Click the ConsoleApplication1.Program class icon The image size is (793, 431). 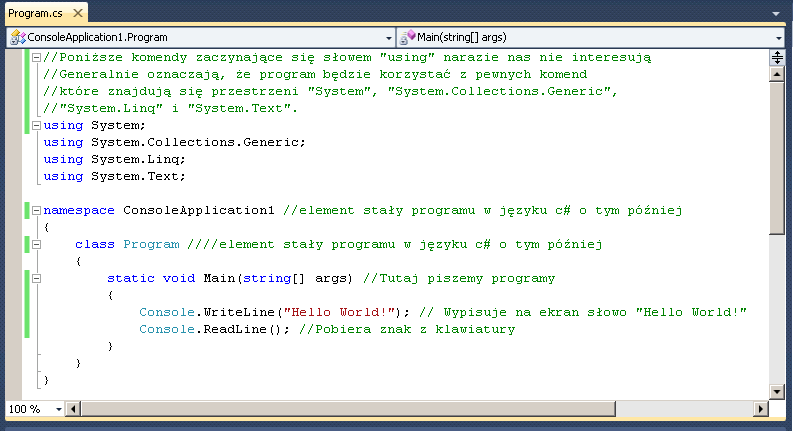pos(18,37)
